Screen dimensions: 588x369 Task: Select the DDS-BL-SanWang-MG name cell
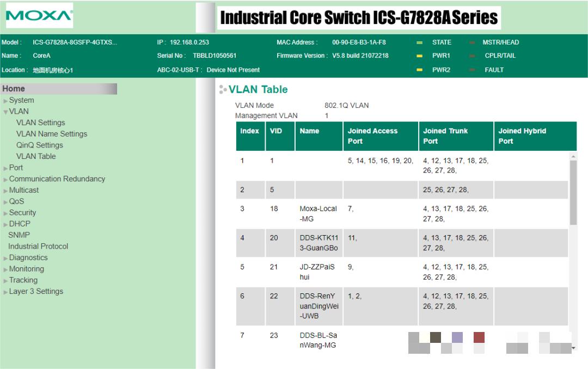(x=318, y=340)
